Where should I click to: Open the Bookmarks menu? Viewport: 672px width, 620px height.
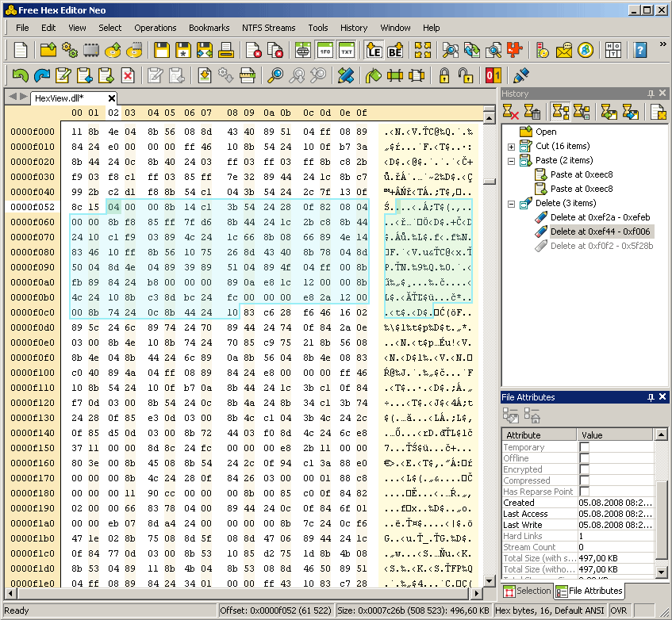coord(209,28)
